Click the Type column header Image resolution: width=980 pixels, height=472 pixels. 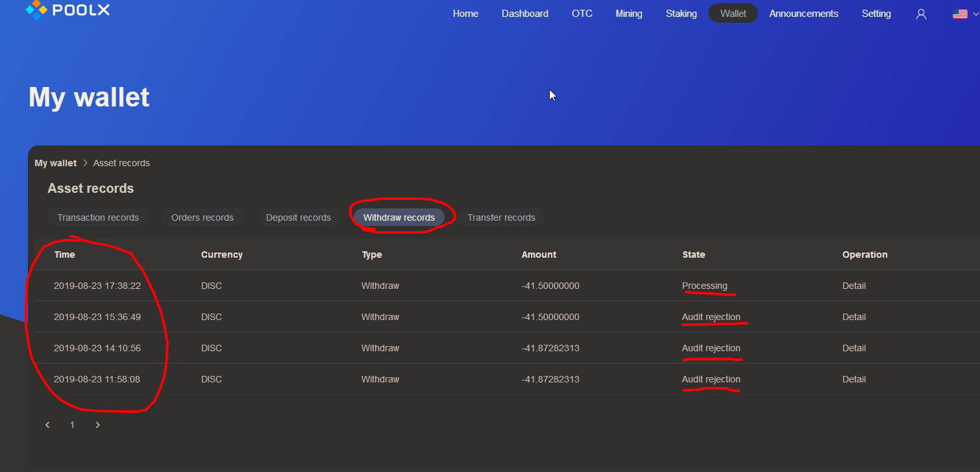click(x=372, y=255)
